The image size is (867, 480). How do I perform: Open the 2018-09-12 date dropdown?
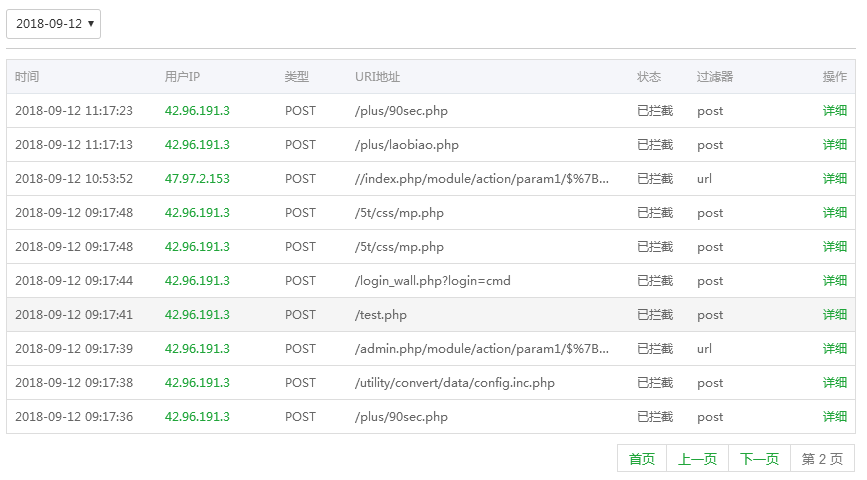point(53,24)
